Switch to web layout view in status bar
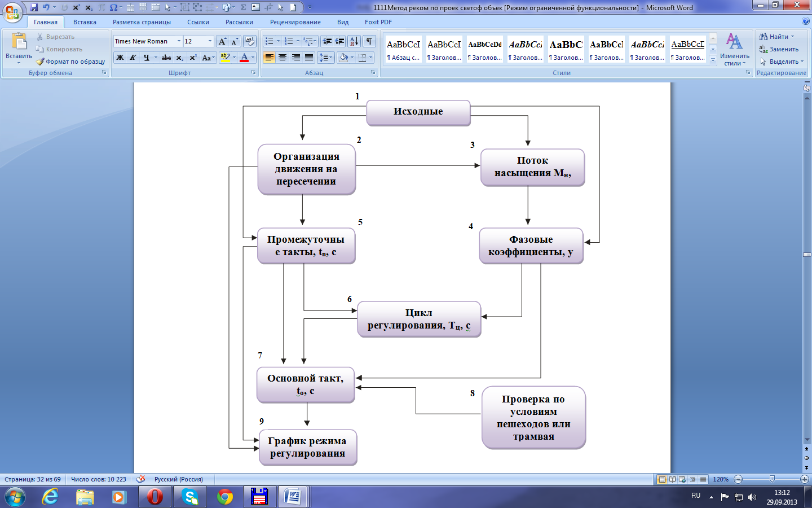Image resolution: width=812 pixels, height=508 pixels. point(683,479)
